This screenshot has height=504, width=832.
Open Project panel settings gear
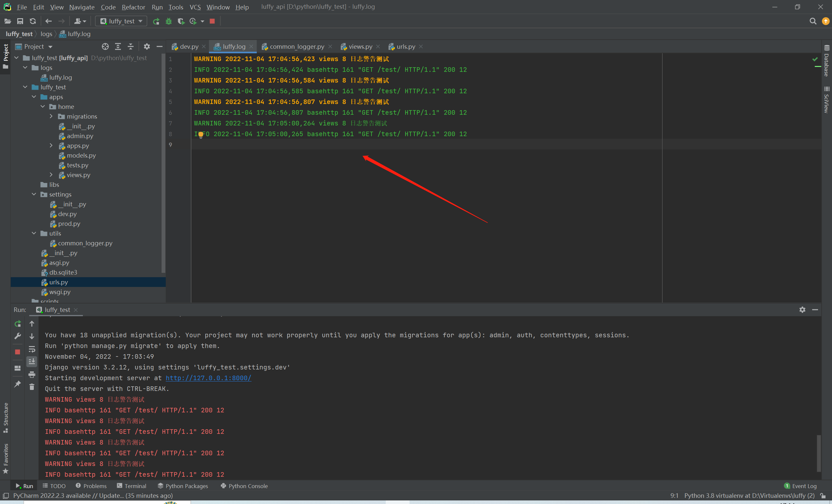coord(147,46)
